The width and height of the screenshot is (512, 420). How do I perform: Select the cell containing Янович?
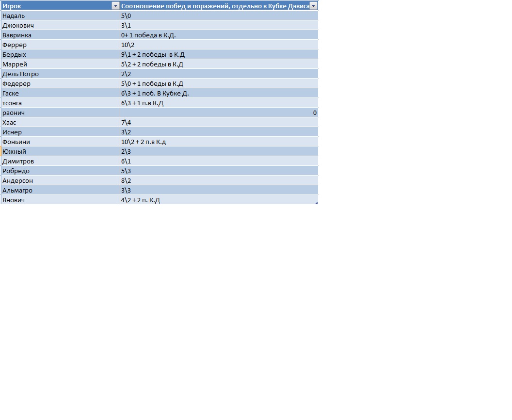[61, 199]
